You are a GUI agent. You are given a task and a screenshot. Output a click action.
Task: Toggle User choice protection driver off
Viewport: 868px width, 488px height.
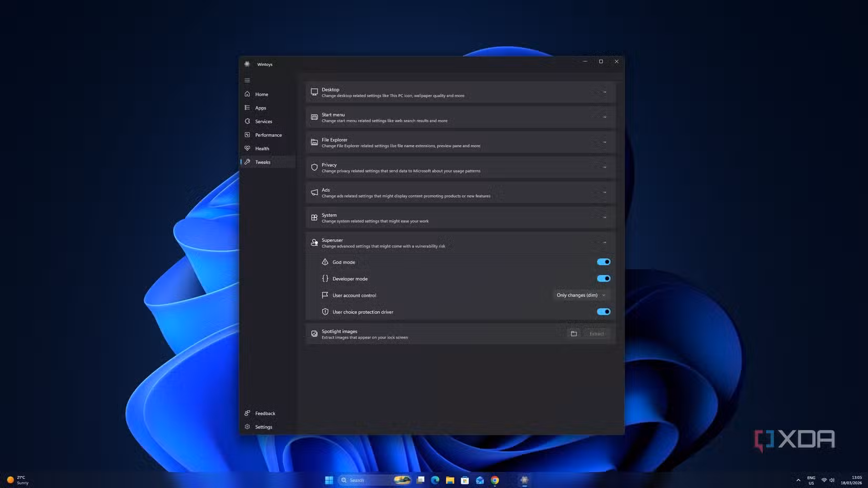coord(603,312)
